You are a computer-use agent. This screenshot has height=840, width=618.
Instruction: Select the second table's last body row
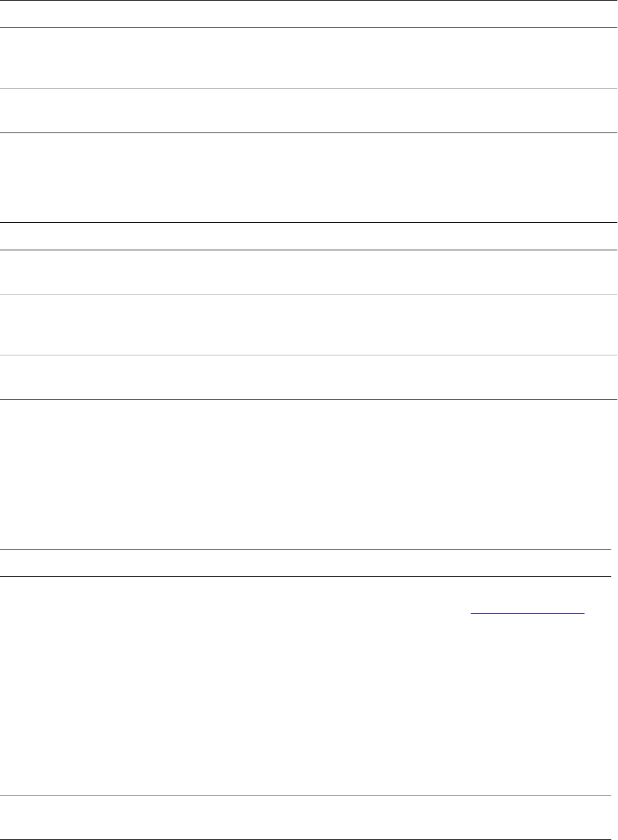[x=309, y=377]
